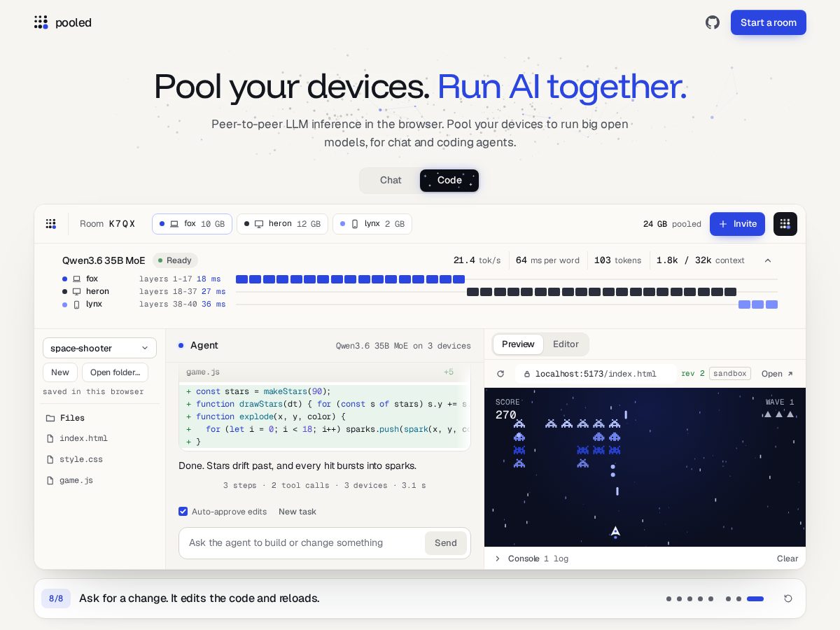Viewport: 840px width, 630px height.
Task: Click the dotted grid icon beside Room
Action: (x=51, y=224)
